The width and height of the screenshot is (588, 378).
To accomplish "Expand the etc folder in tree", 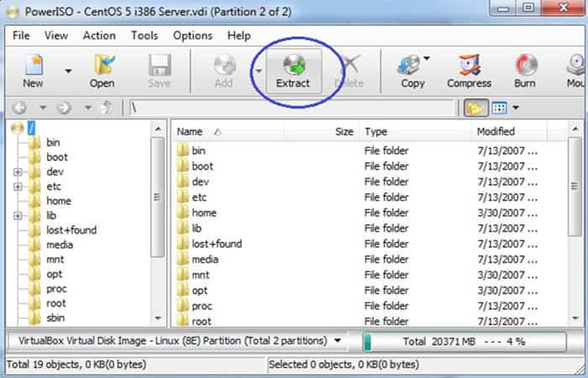I will 18,186.
